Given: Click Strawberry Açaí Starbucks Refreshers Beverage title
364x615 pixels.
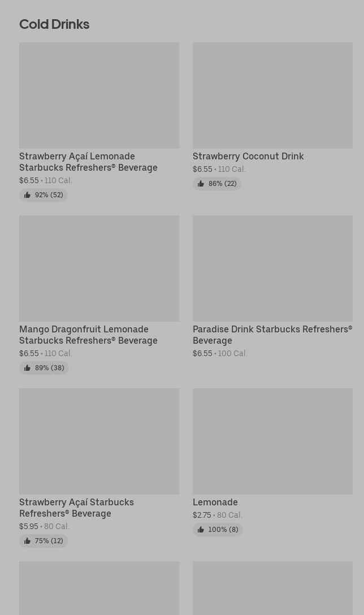Looking at the screenshot, I should [x=76, y=508].
